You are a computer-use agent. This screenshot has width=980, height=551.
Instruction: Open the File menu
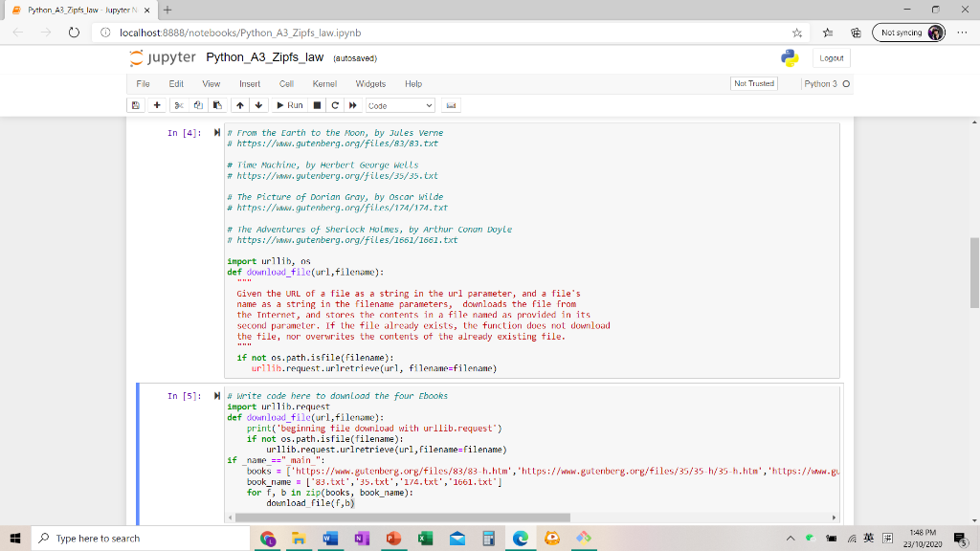coord(144,84)
